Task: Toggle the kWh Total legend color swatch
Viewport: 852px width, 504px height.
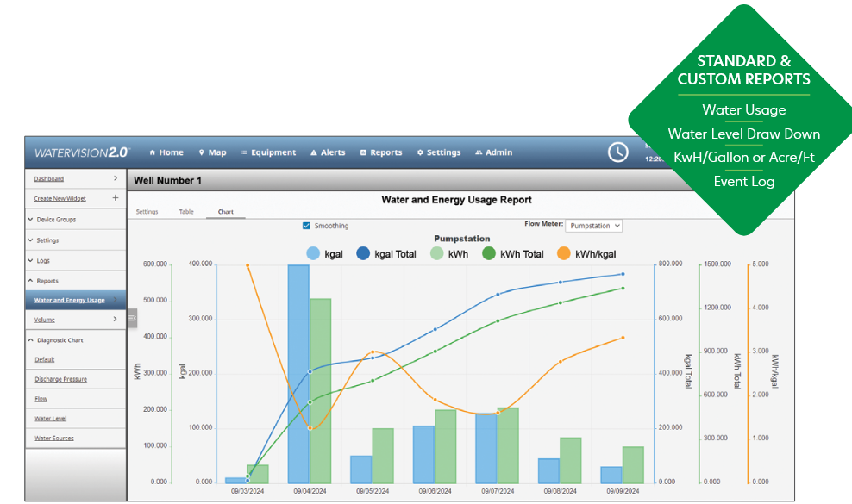Action: [489, 254]
